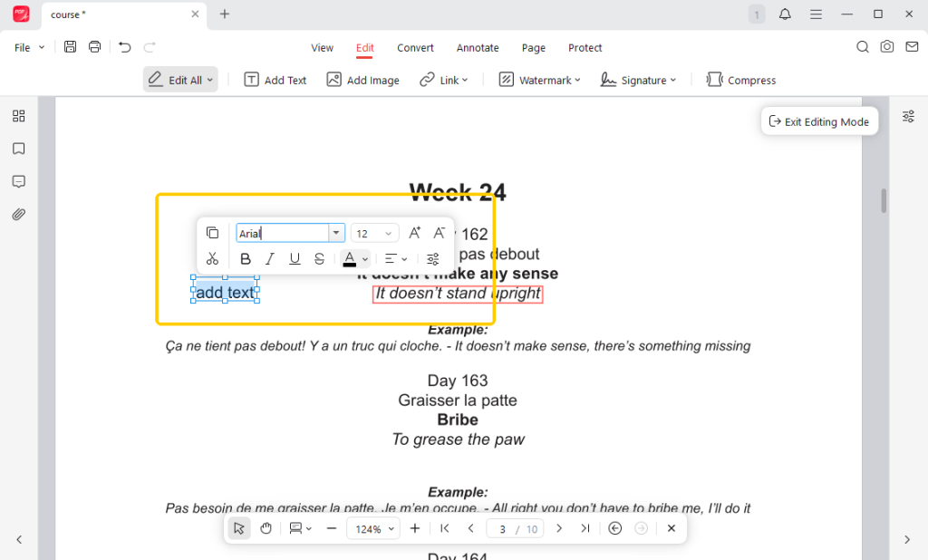Toggle underline formatting
This screenshot has height=560, width=928.
(295, 258)
